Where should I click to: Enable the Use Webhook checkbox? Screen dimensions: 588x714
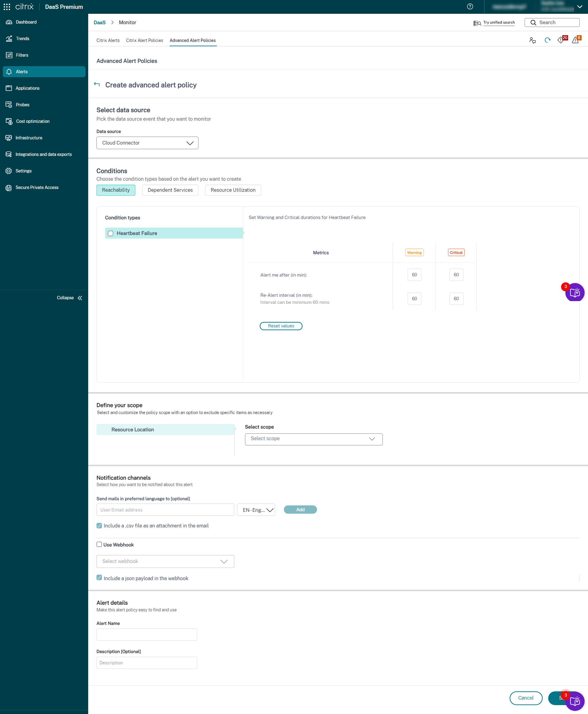click(x=99, y=544)
